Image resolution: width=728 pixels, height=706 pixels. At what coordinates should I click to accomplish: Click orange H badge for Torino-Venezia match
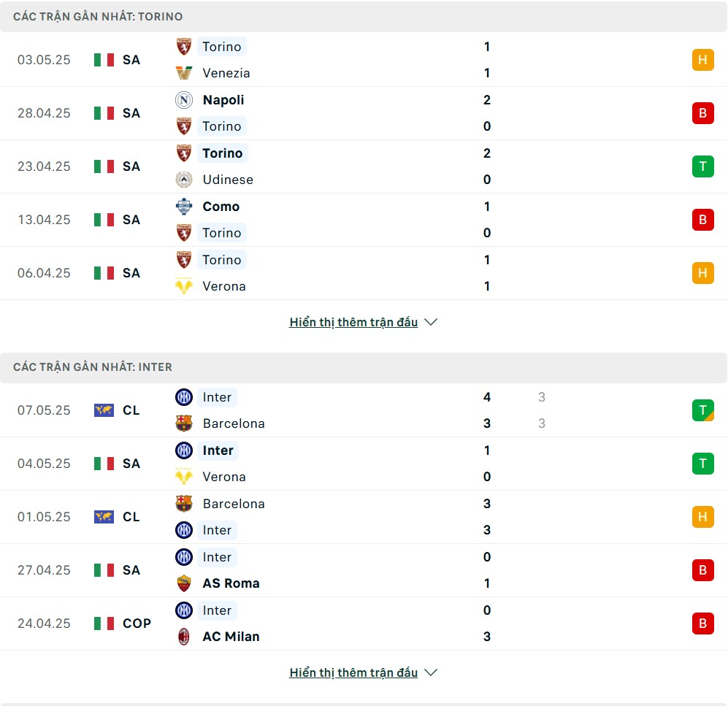(703, 60)
